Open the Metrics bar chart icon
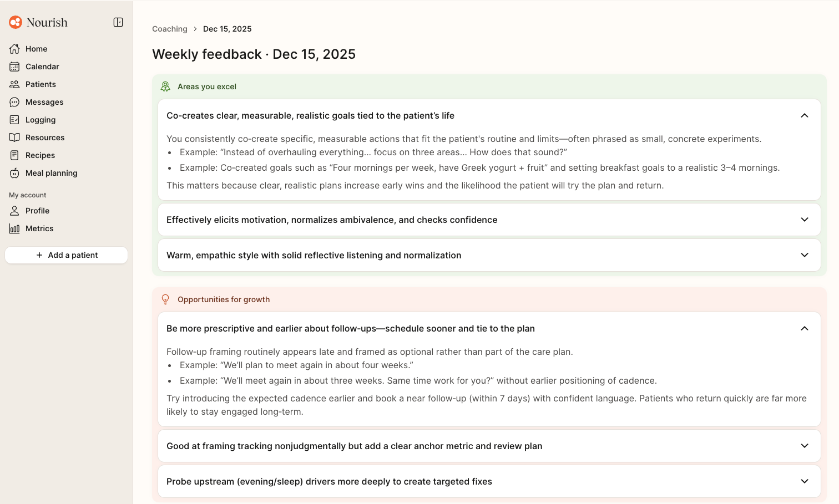 click(14, 228)
